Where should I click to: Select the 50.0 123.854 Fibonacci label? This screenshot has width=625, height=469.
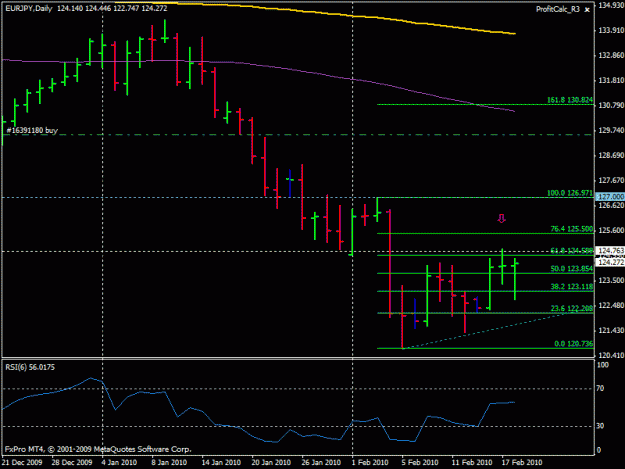coord(572,269)
